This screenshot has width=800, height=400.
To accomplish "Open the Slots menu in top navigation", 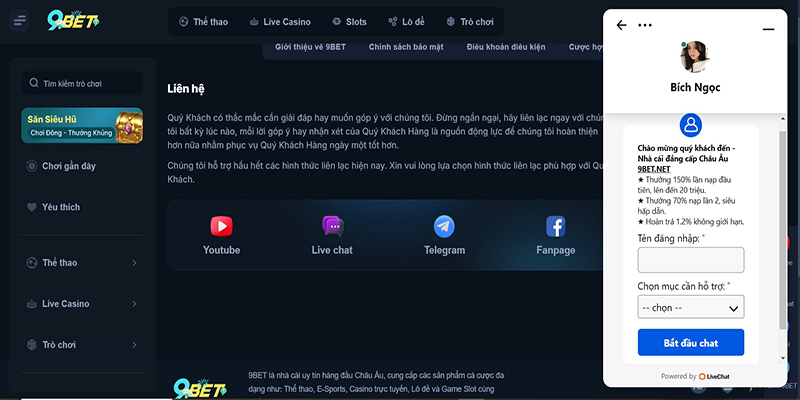I will click(349, 22).
